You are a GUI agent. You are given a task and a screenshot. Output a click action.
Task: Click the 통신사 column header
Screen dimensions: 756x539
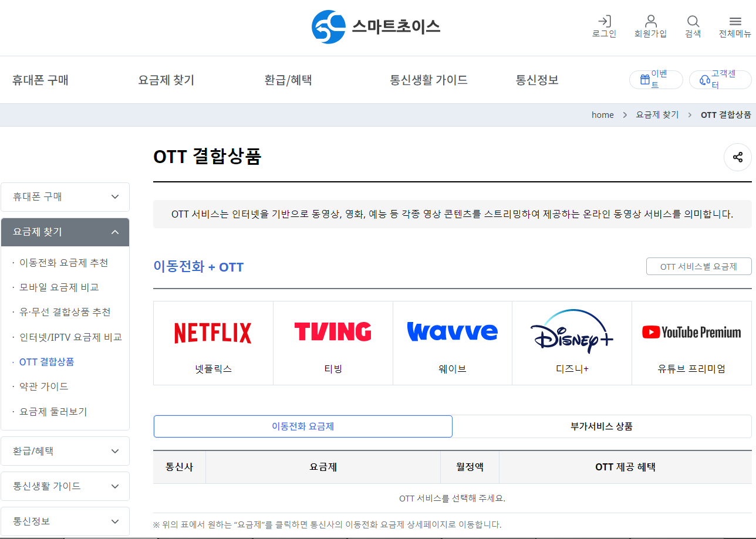[x=180, y=467]
